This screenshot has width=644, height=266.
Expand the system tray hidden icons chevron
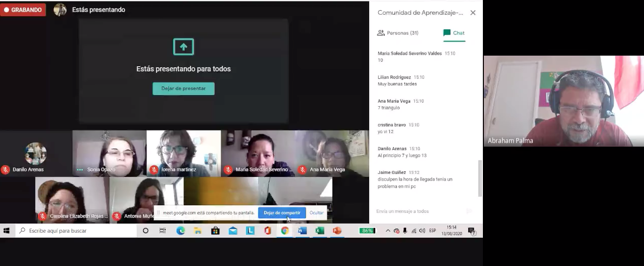click(387, 231)
